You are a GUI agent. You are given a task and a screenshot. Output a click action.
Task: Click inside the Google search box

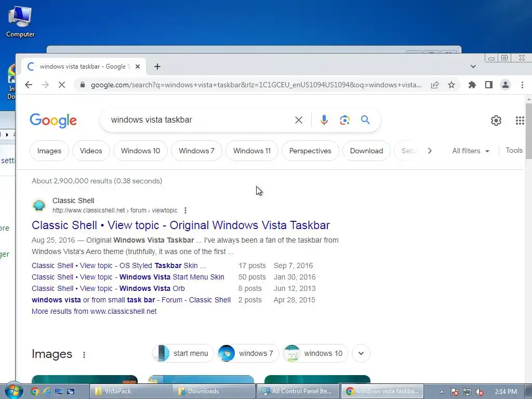coord(200,120)
